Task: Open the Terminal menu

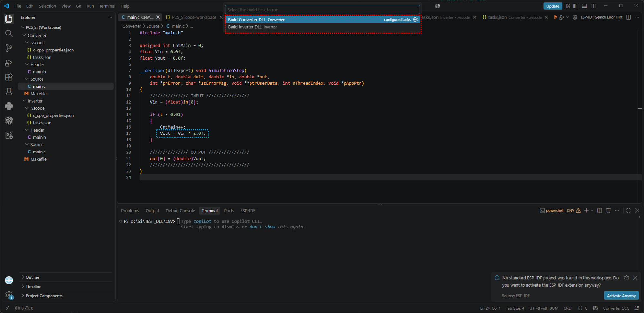Action: [107, 6]
